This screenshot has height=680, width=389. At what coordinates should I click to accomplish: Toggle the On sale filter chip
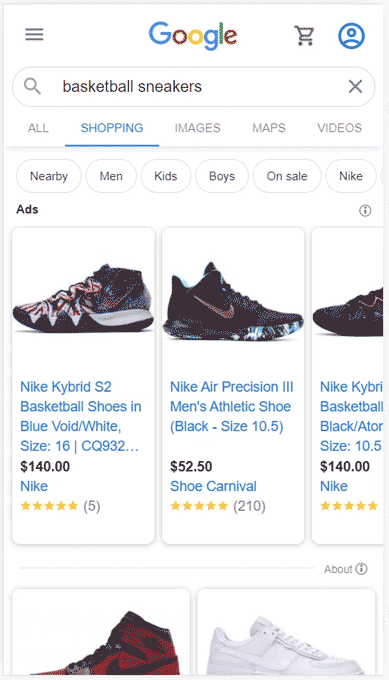click(287, 176)
